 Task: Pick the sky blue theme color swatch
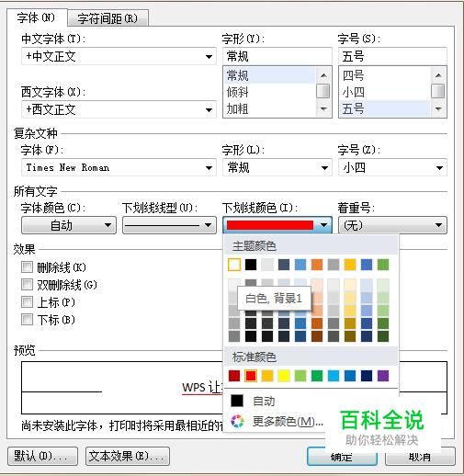[x=300, y=265]
